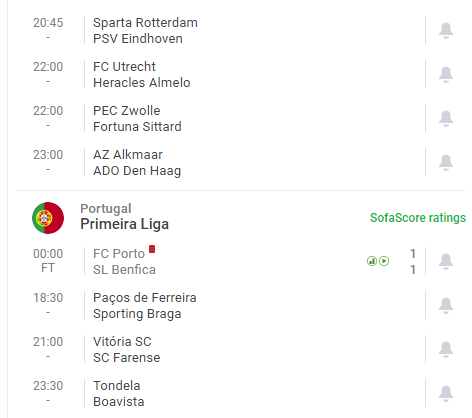Enable notification bell for Sparta Rotterdam match

[446, 31]
